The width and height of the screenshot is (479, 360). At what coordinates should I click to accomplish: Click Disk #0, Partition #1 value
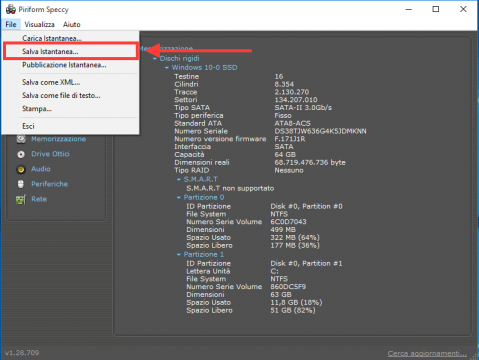[306, 263]
